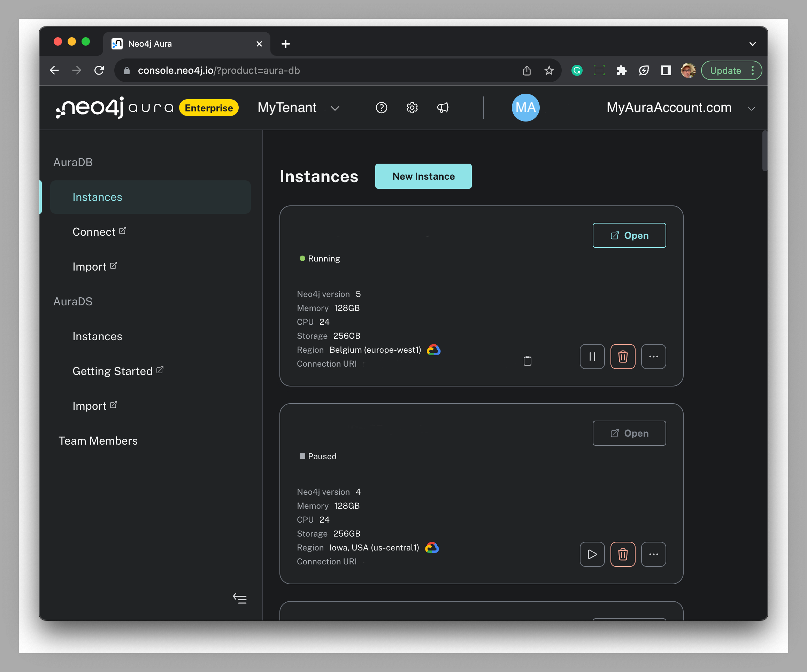Click the AuraDS section header

coord(72,302)
